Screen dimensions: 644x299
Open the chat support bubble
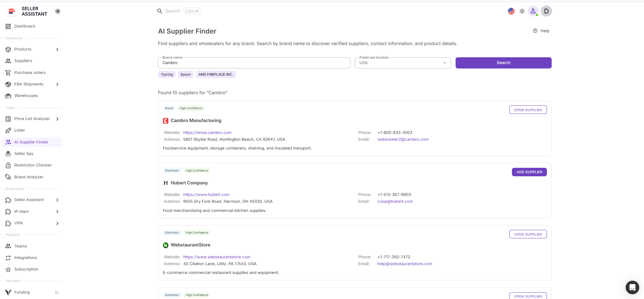tap(632, 287)
